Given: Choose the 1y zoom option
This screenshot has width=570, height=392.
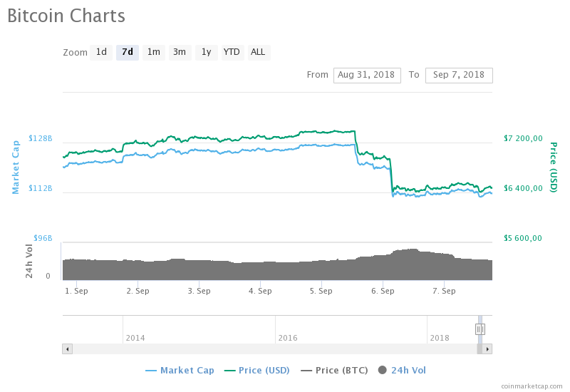Looking at the screenshot, I should click(x=206, y=52).
